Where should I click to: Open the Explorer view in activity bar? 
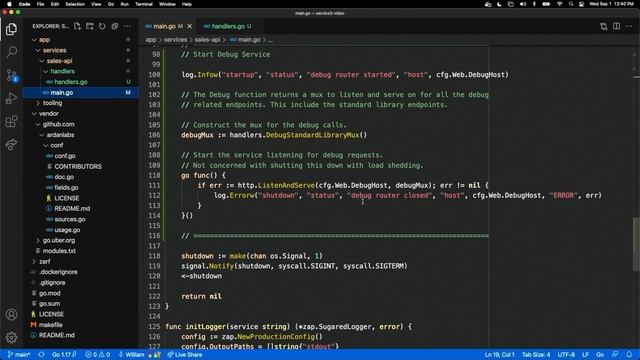point(11,29)
